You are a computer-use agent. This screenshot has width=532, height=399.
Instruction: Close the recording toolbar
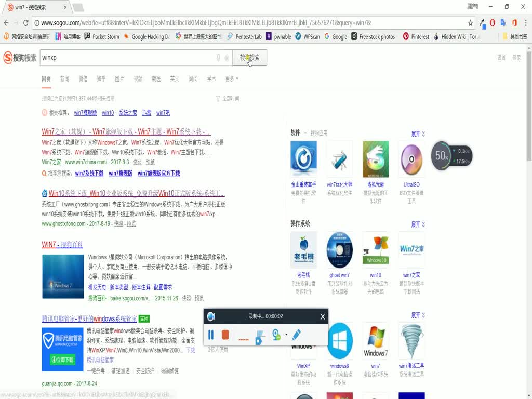coord(323,316)
